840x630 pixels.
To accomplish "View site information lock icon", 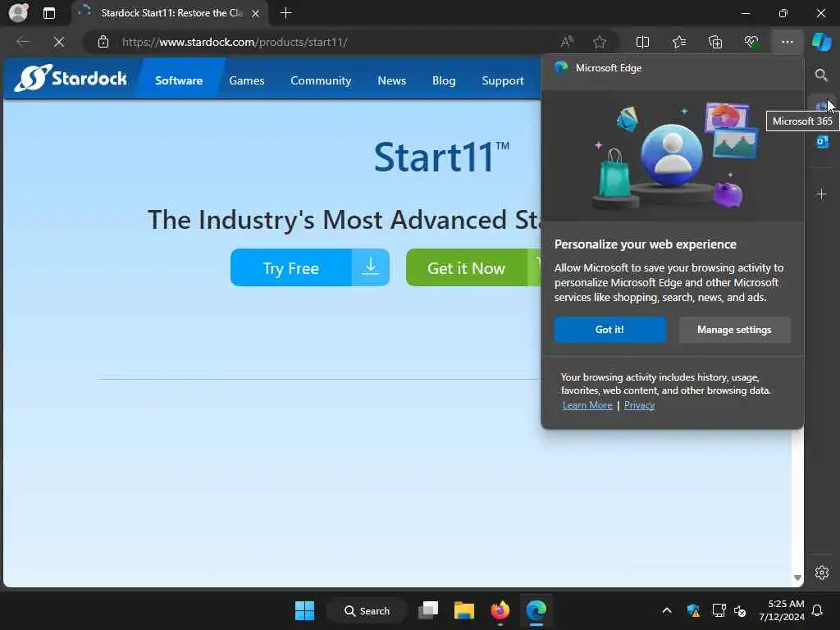I will (103, 42).
